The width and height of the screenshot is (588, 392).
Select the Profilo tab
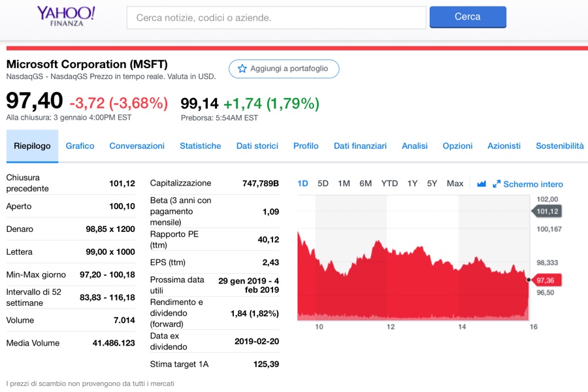click(x=306, y=146)
